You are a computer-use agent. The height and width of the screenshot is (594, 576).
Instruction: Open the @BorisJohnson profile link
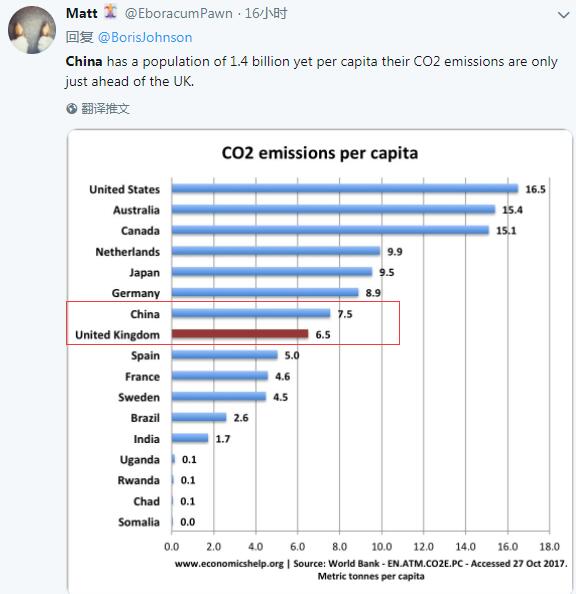145,38
